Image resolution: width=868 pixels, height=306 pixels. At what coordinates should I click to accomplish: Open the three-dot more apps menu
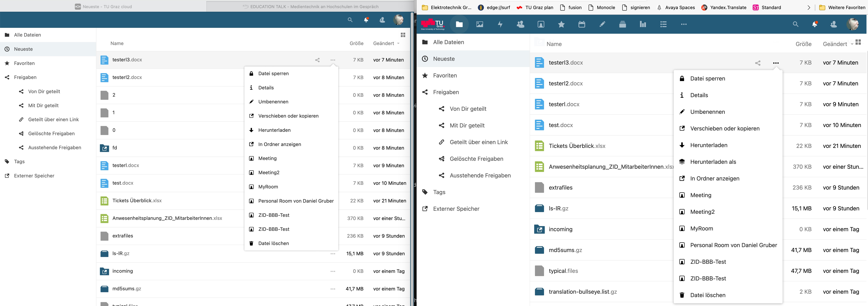684,24
